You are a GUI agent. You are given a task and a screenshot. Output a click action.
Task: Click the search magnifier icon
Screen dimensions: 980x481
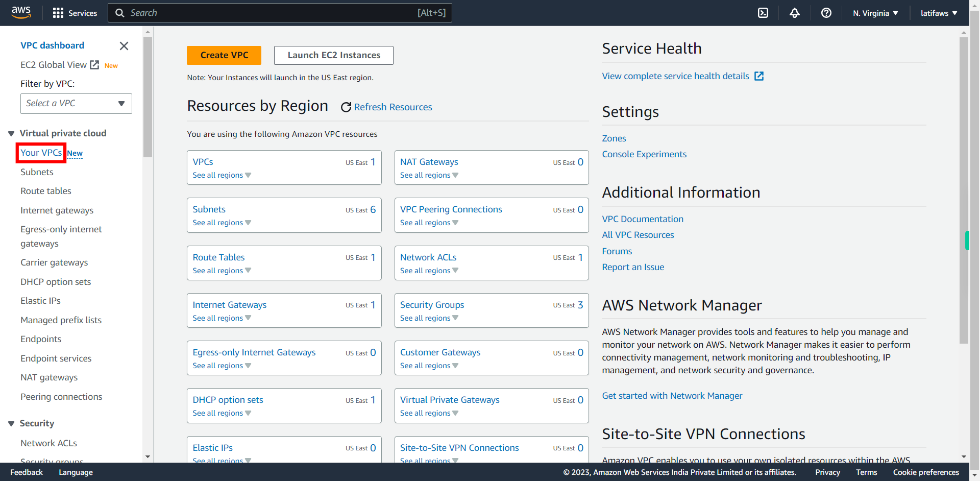119,13
